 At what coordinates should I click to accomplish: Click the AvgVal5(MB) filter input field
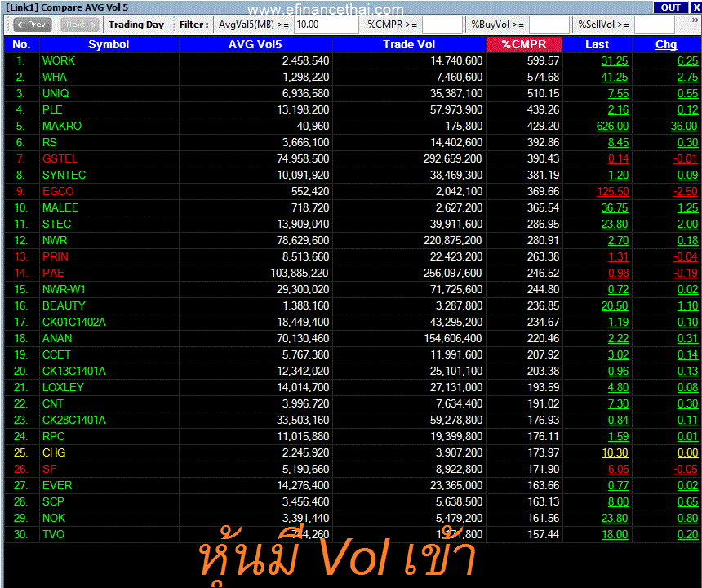326,24
